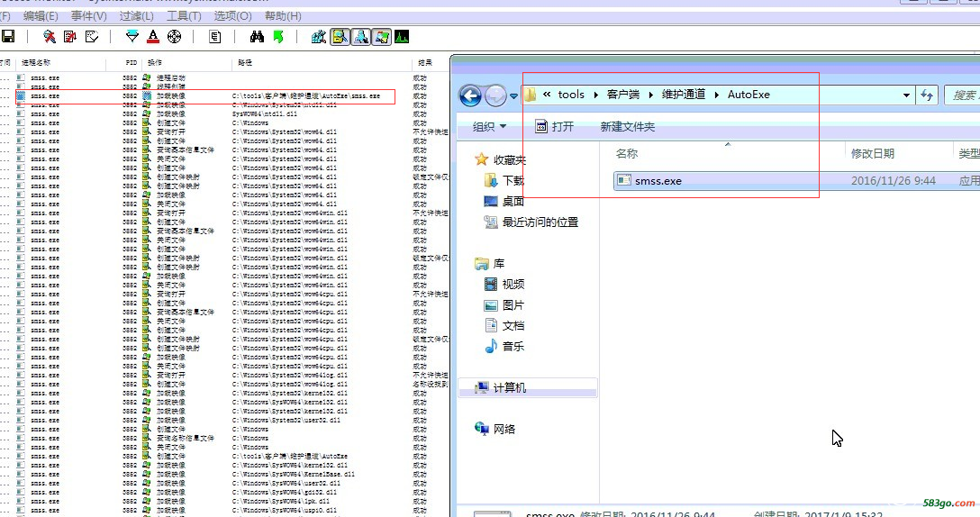980x517 pixels.
Task: Open the 事件(V) menu
Action: tap(89, 16)
